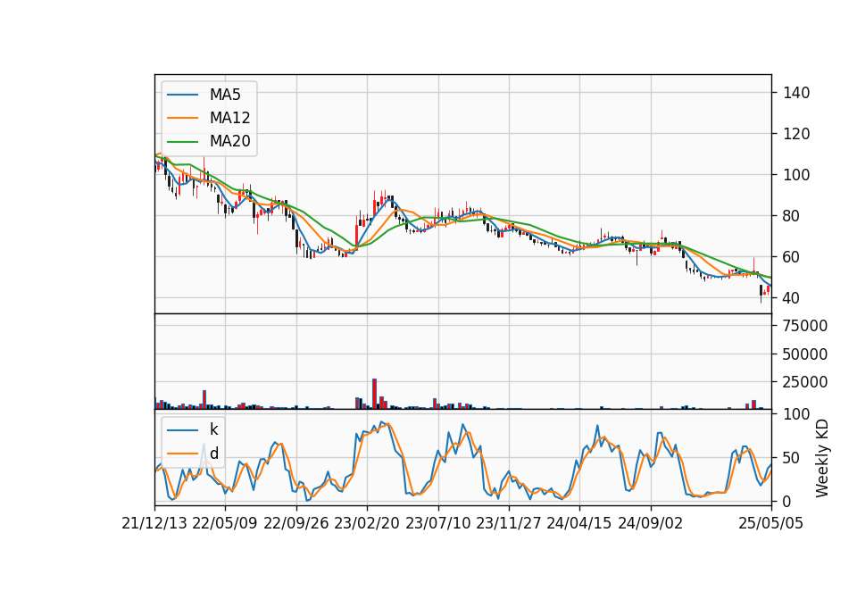This screenshot has height=616, width=857.
Task: Click the 50000 volume axis label
Action: pos(805,354)
